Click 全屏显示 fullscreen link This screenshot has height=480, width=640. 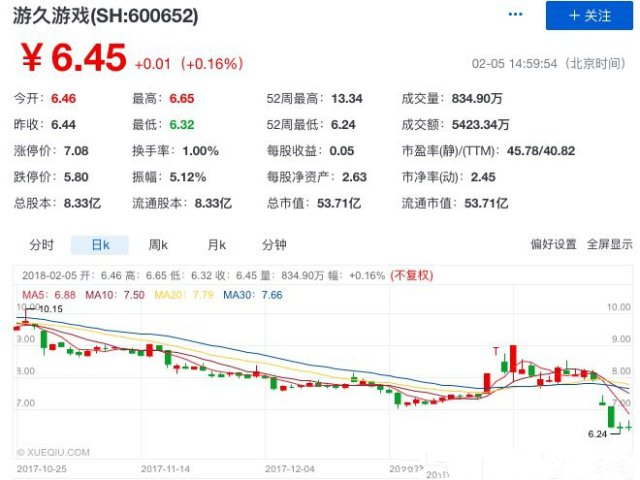click(x=609, y=244)
